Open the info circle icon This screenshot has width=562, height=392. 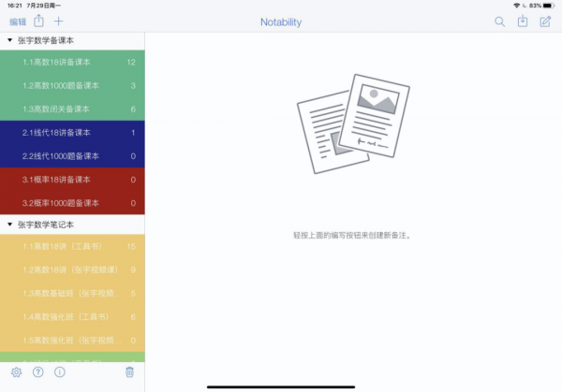60,372
